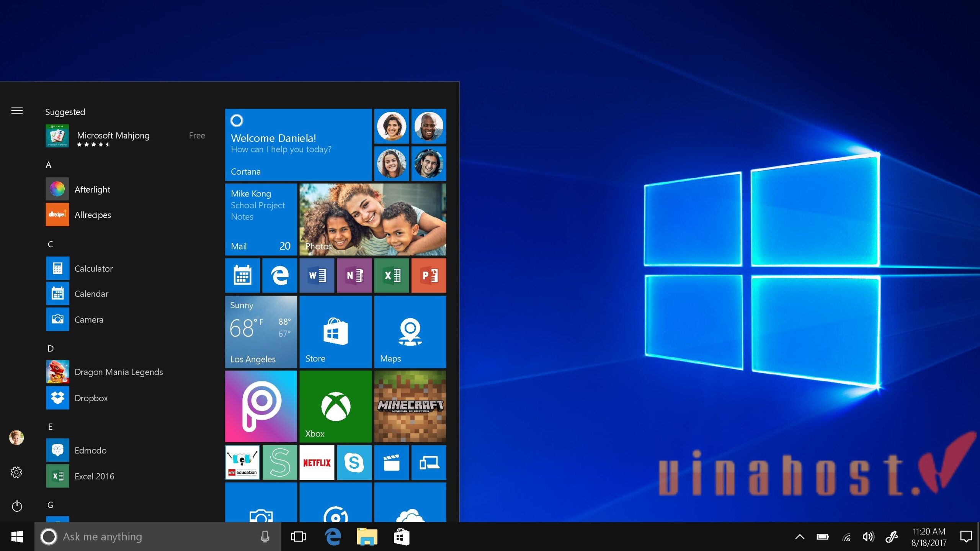The height and width of the screenshot is (551, 980).
Task: Open the Action Center notifications icon
Action: coord(966,536)
